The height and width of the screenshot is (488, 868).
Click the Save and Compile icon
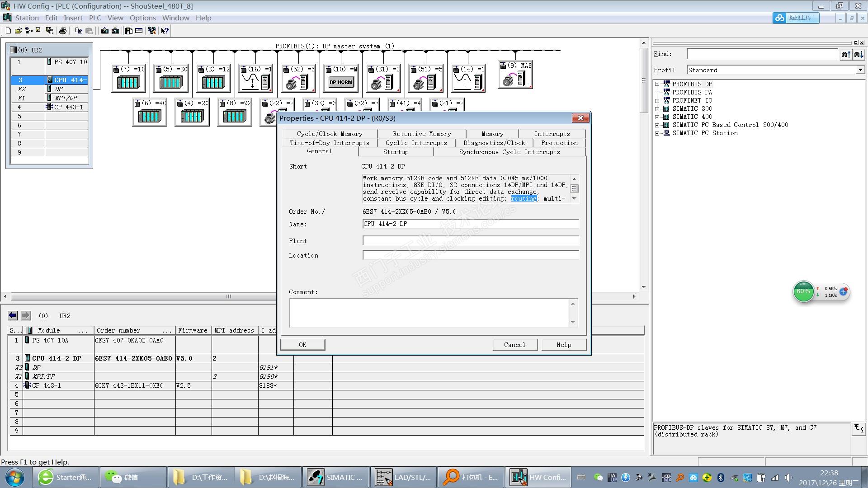click(x=49, y=31)
